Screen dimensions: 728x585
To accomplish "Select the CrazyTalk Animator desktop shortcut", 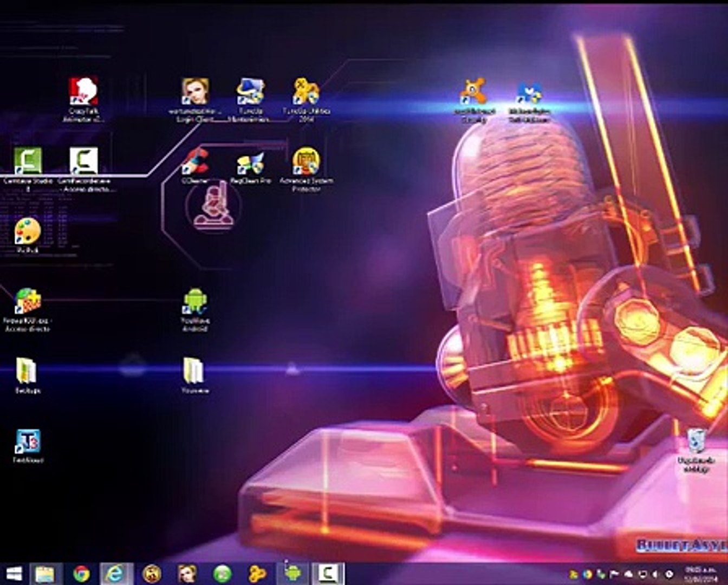I will pos(84,99).
